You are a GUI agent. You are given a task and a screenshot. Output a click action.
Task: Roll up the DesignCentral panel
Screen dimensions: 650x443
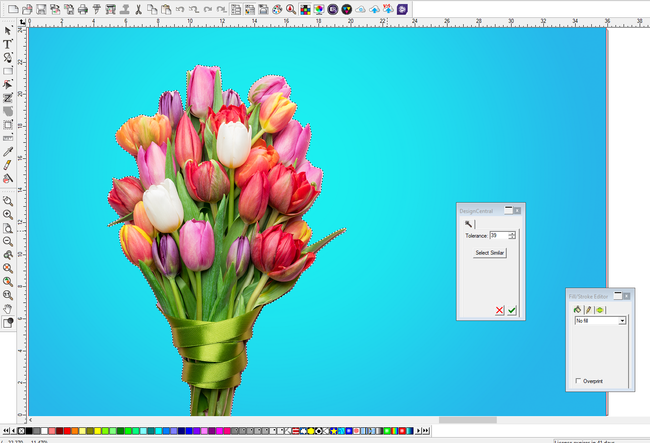pos(507,210)
